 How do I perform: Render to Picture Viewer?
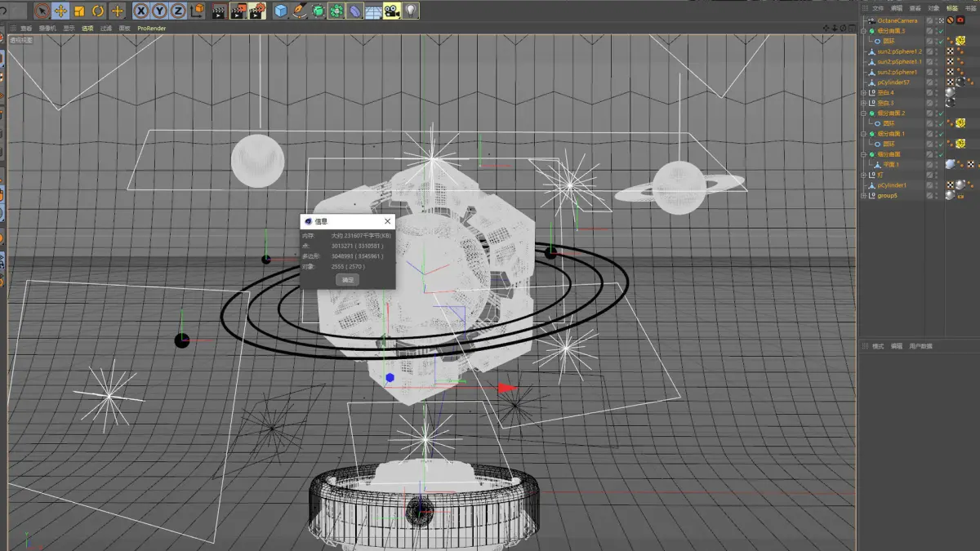coord(238,11)
